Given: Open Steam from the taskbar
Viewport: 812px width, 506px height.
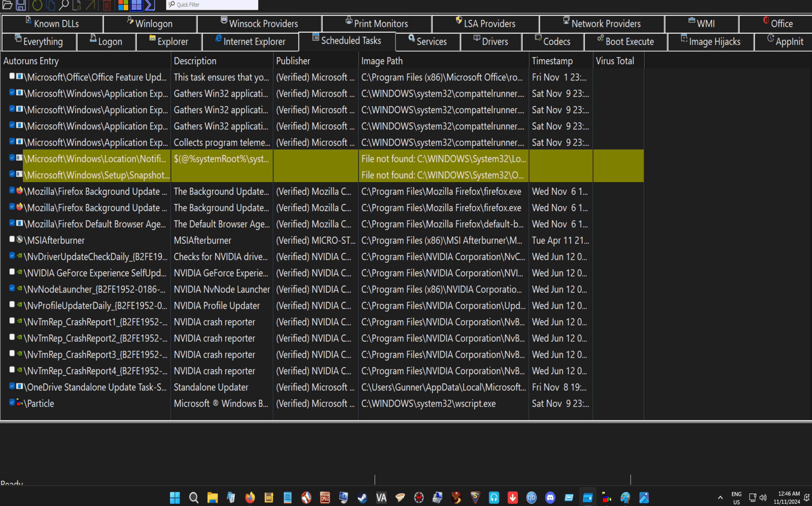Looking at the screenshot, I should 362,497.
